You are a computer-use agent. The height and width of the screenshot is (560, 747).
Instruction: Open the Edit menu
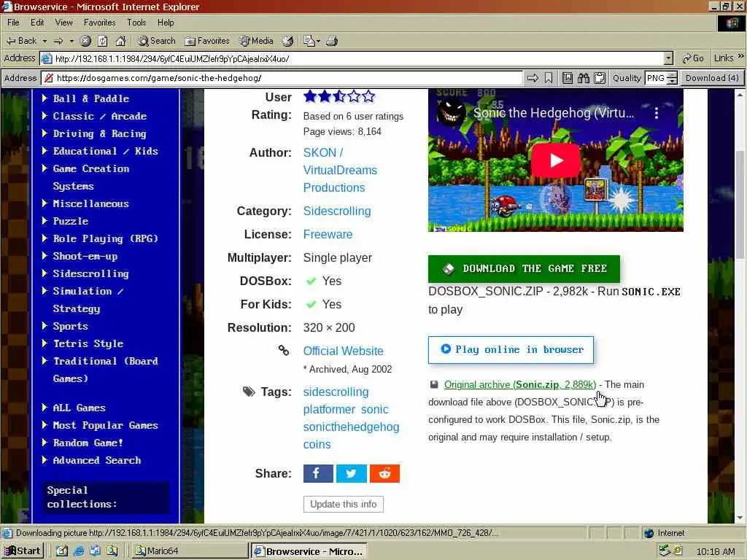click(x=37, y=23)
